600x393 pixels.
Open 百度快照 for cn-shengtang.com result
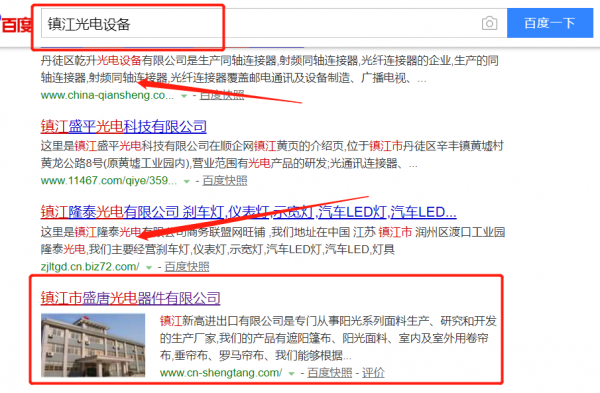pos(329,372)
